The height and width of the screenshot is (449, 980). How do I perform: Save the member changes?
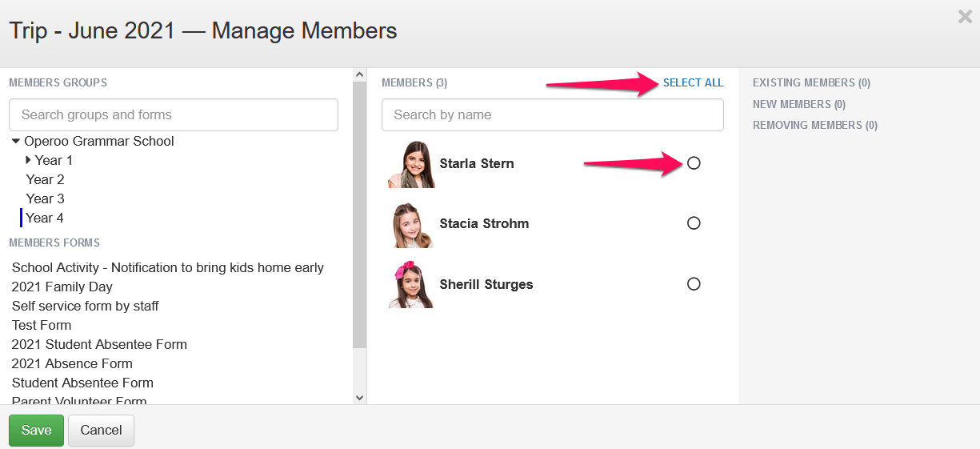(x=36, y=430)
